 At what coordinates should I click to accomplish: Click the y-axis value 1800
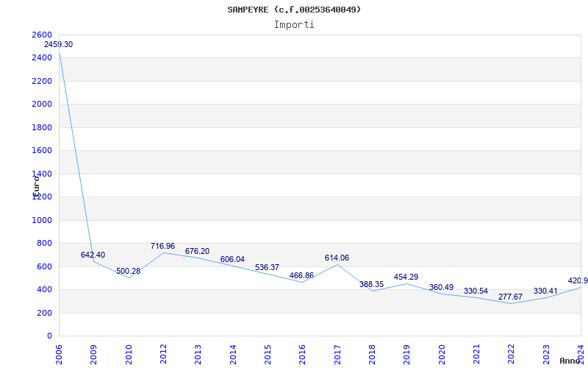[42, 127]
